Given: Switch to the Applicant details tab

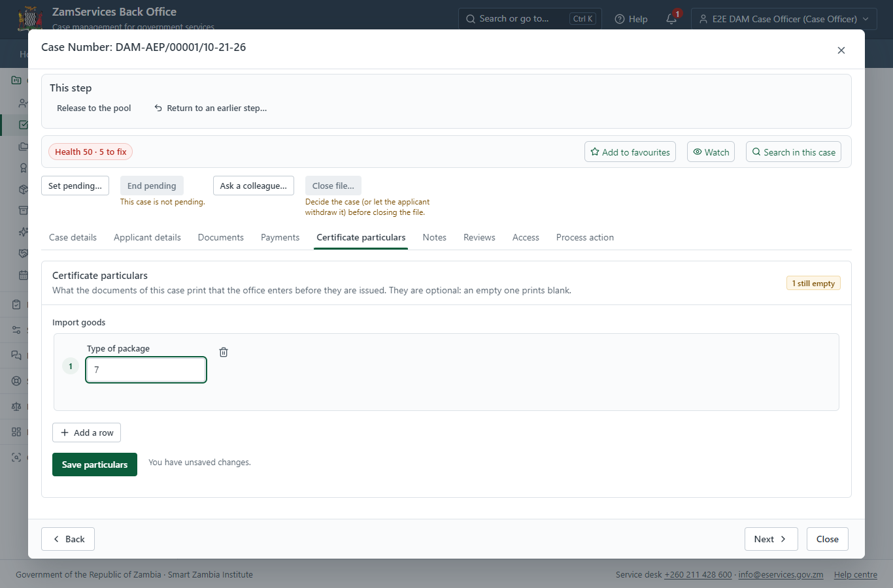Looking at the screenshot, I should tap(147, 237).
